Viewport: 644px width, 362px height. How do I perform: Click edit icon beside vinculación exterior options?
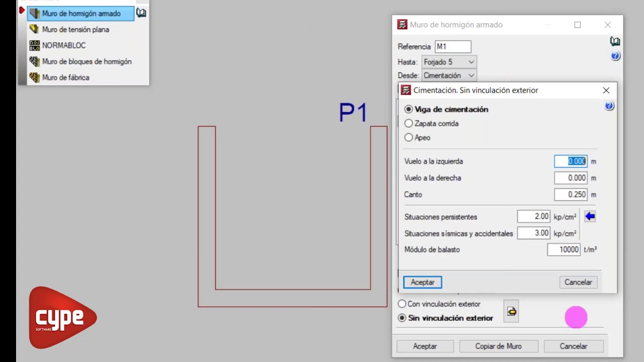click(511, 312)
